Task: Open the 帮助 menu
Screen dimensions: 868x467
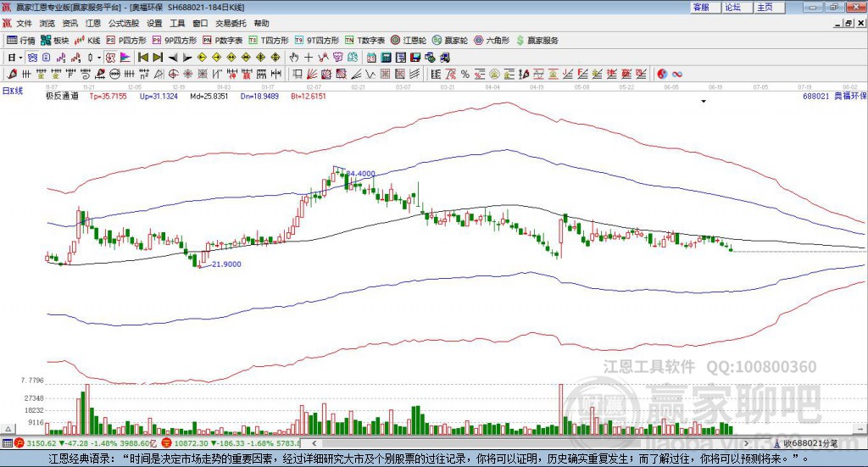Action: 261,23
